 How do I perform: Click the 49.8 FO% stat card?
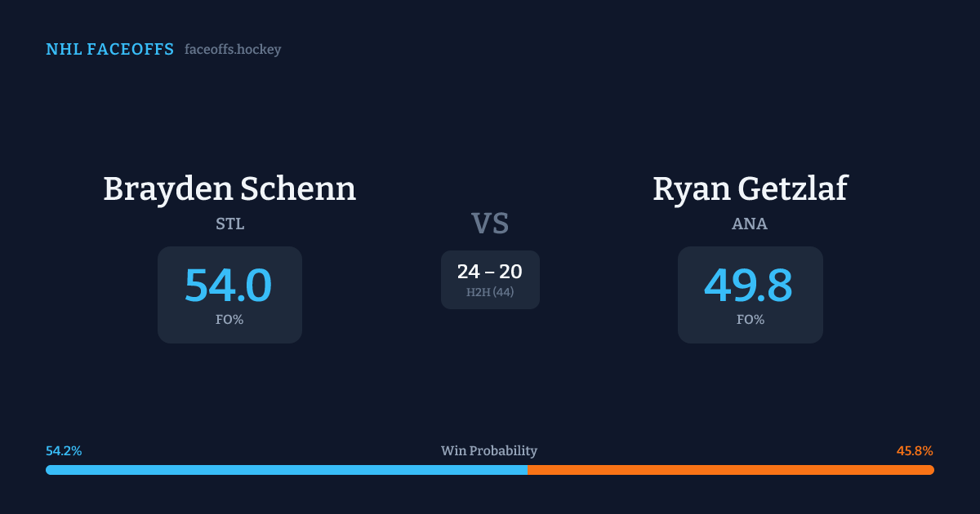pos(750,295)
